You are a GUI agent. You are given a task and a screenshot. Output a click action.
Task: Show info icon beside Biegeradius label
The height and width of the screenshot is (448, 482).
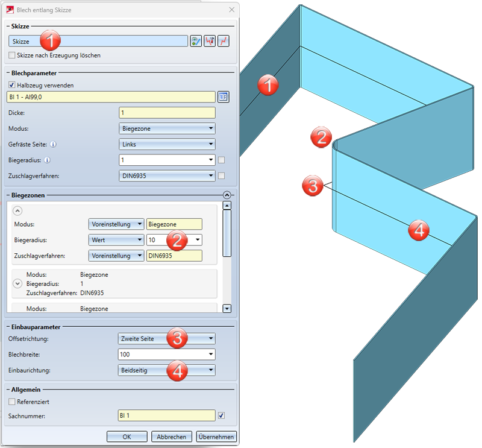click(48, 160)
